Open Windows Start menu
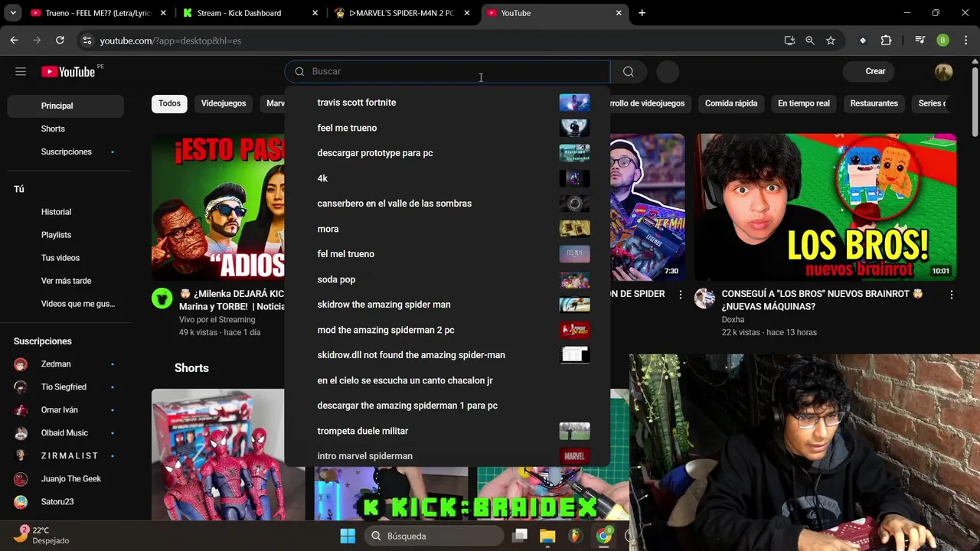 click(348, 536)
